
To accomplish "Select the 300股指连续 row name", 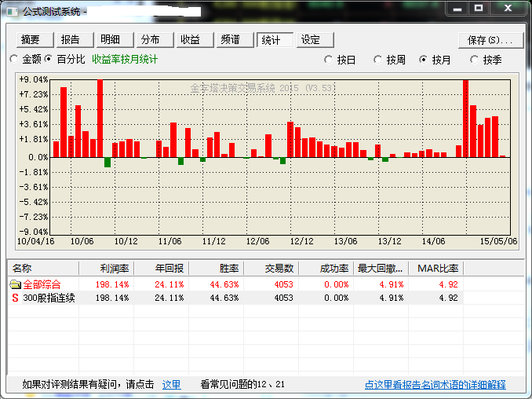I will [49, 298].
